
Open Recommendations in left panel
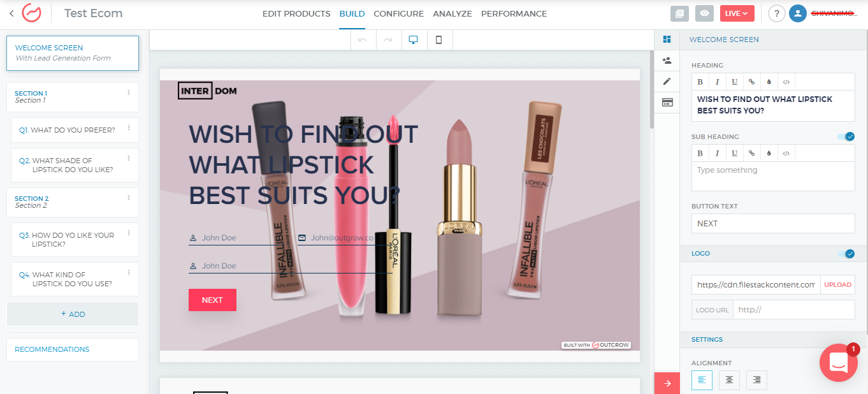pos(73,349)
